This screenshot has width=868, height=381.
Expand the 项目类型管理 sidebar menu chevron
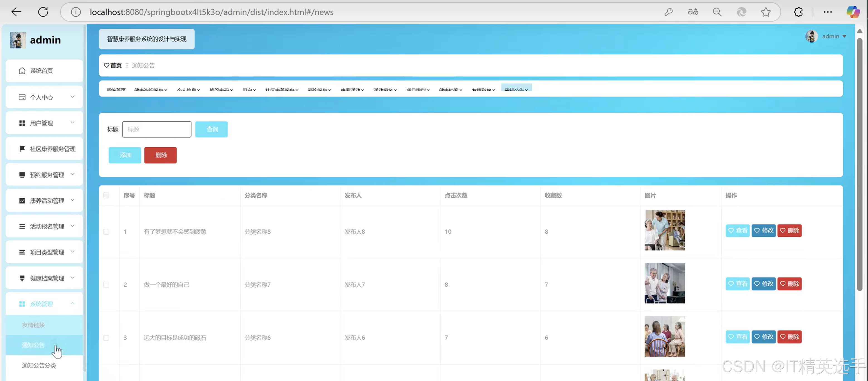(x=72, y=252)
